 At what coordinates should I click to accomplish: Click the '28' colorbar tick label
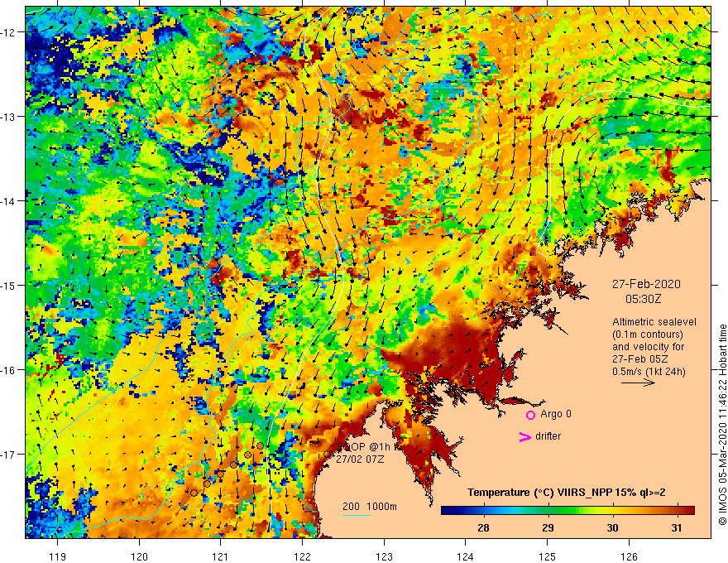pos(483,527)
